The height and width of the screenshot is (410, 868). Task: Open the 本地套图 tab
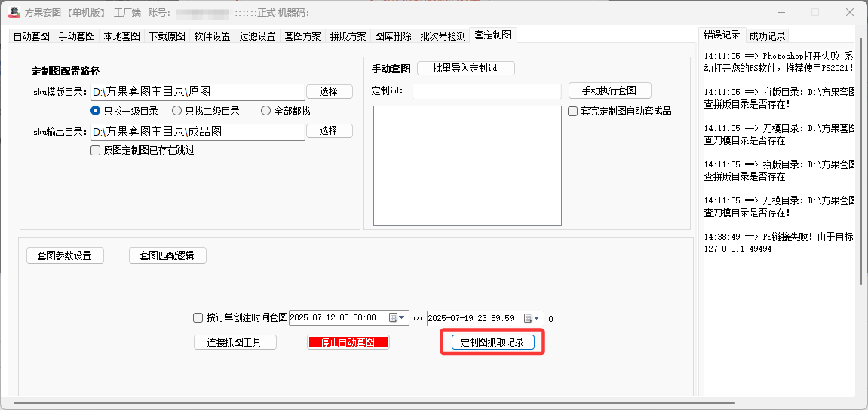(x=122, y=36)
